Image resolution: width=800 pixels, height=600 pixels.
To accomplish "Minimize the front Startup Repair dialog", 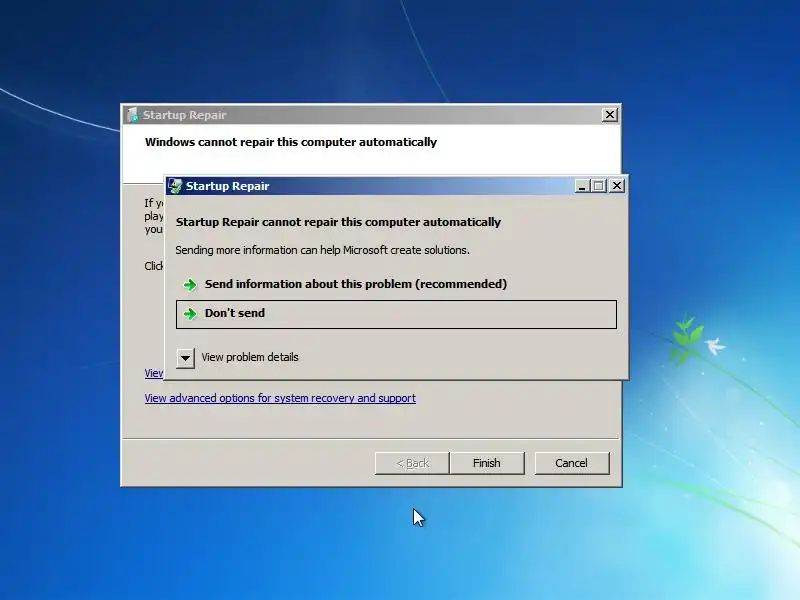I will tap(582, 186).
